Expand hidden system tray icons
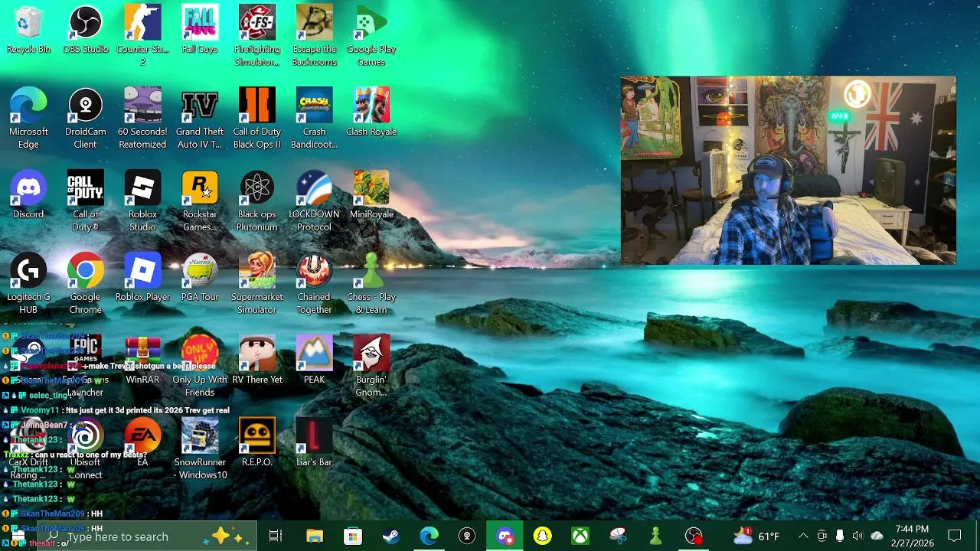 (803, 536)
